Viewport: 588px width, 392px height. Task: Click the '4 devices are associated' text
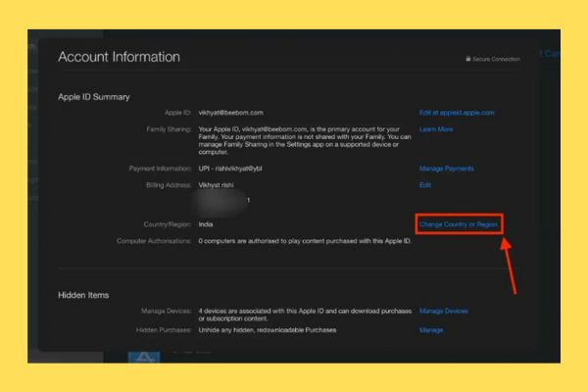305,315
